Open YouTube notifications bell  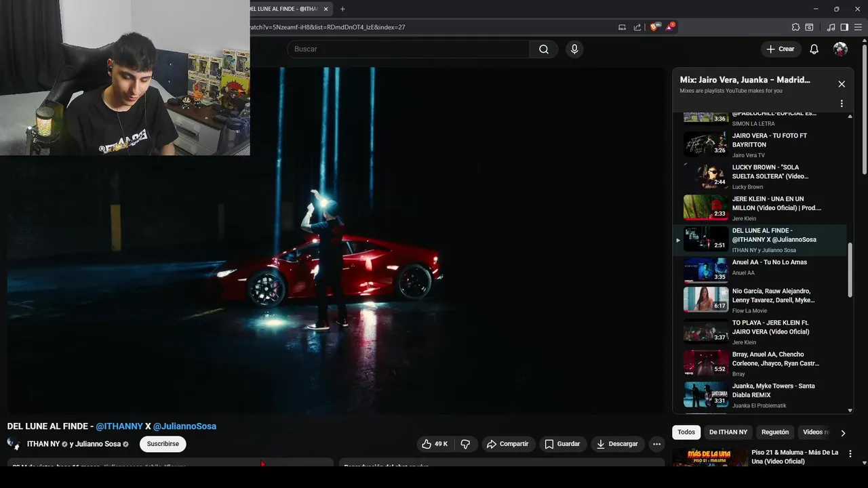(x=814, y=49)
